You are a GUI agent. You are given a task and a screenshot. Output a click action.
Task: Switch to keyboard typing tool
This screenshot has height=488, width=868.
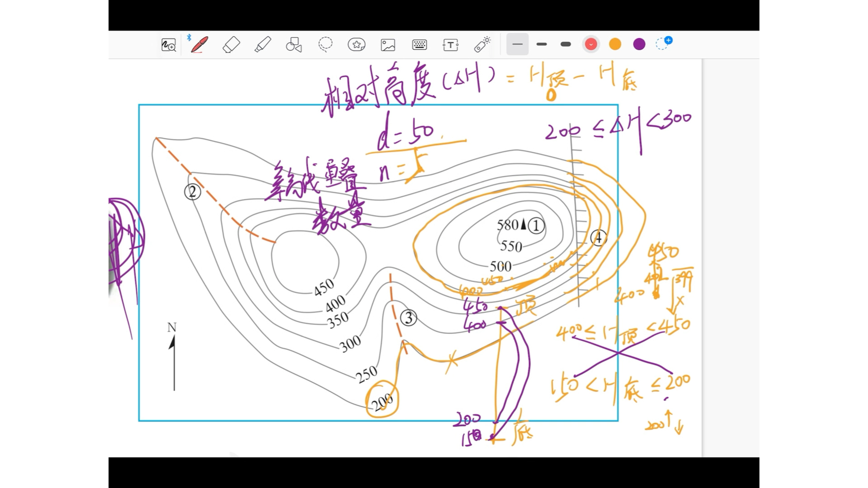pyautogui.click(x=420, y=45)
